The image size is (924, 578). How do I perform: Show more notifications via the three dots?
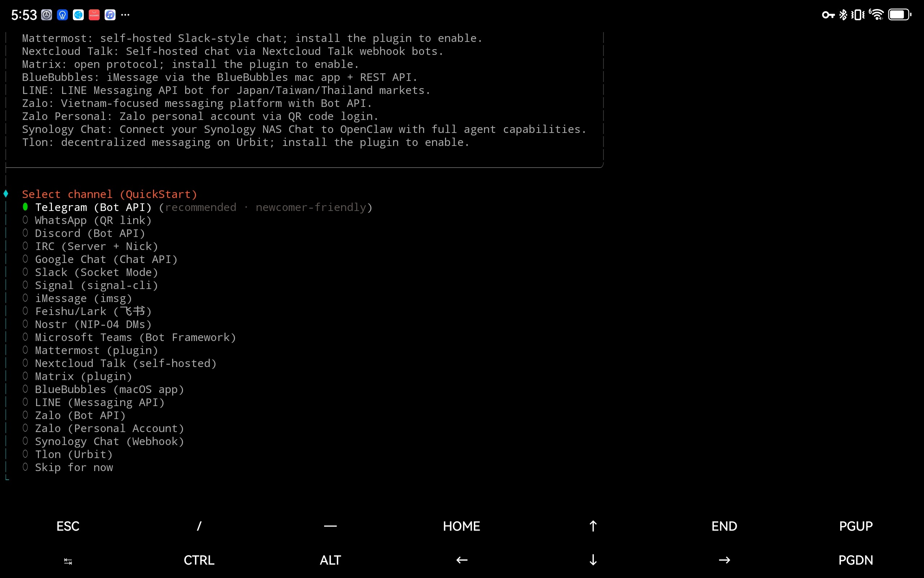tap(125, 15)
